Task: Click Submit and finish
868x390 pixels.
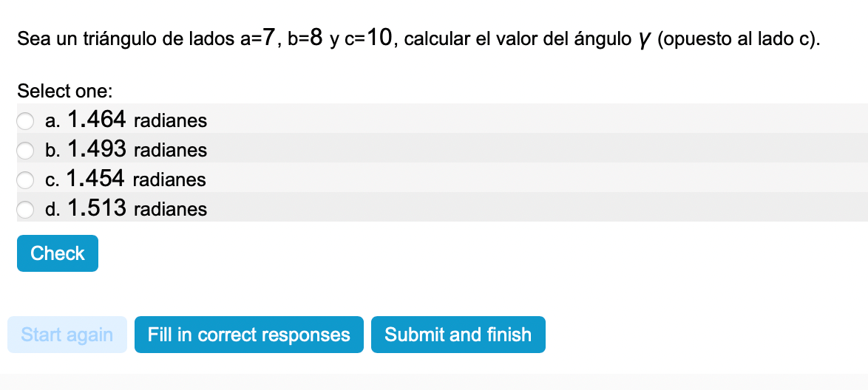Action: pos(458,335)
